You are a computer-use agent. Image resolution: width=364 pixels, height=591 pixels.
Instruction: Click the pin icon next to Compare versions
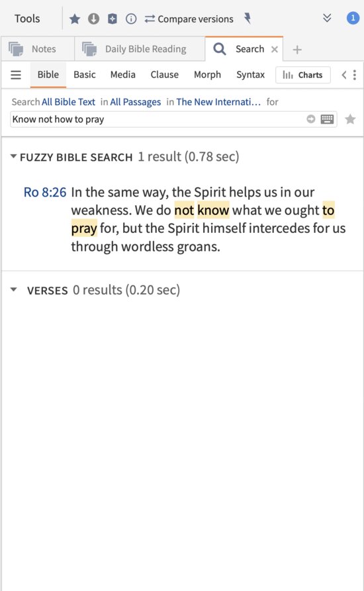tap(248, 18)
